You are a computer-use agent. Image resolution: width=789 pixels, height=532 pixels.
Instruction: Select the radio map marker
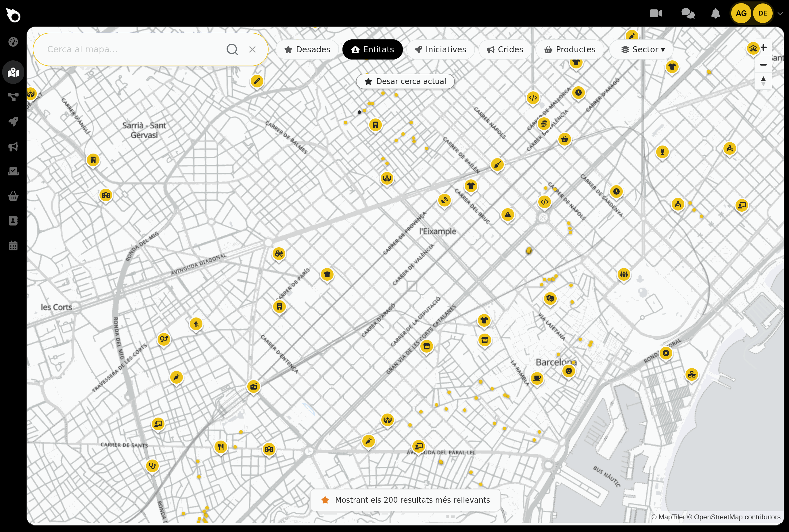[253, 387]
